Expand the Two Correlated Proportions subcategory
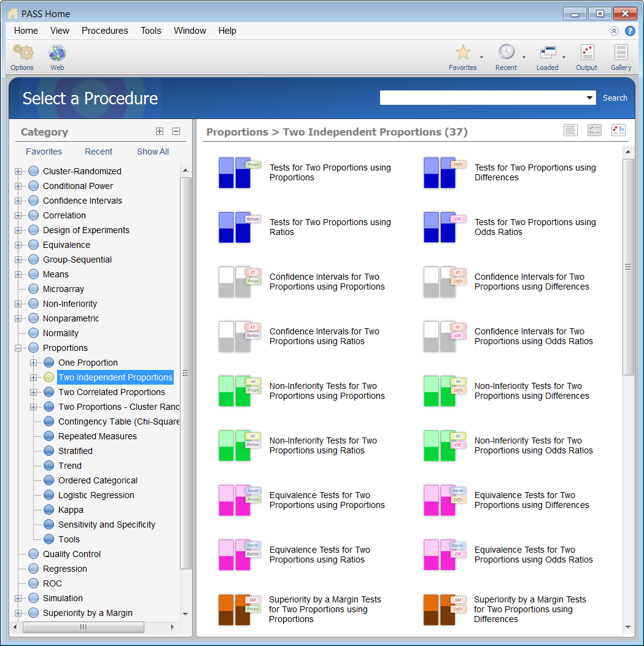Viewport: 644px width, 646px height. point(33,392)
